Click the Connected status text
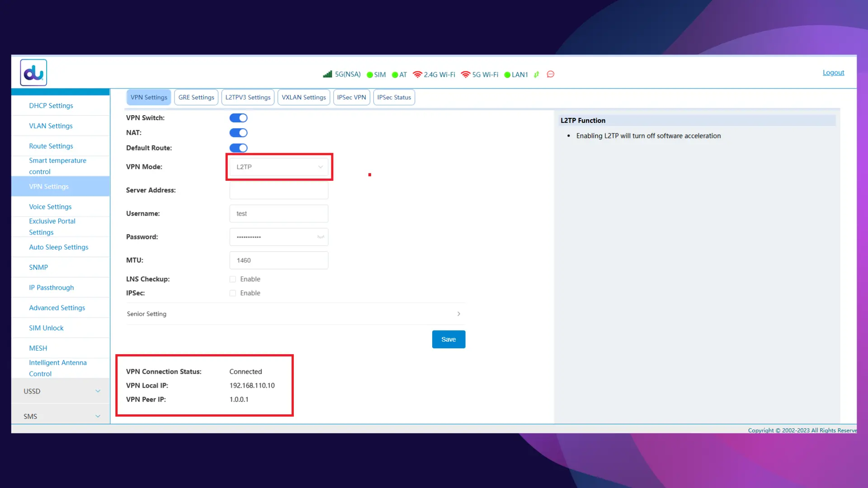This screenshot has width=868, height=488. pos(245,371)
